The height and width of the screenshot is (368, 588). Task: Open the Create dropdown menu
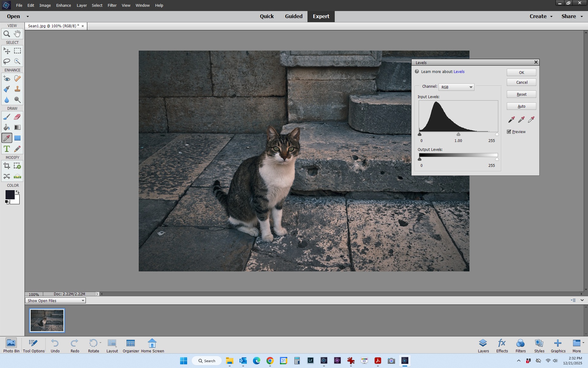pos(541,17)
